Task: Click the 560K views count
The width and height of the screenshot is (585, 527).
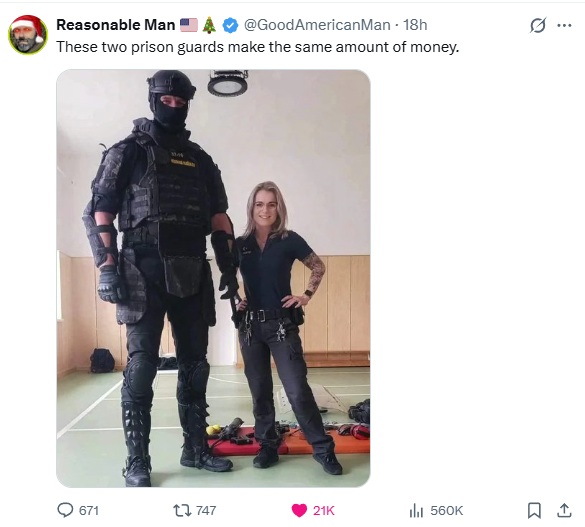Action: pyautogui.click(x=447, y=510)
